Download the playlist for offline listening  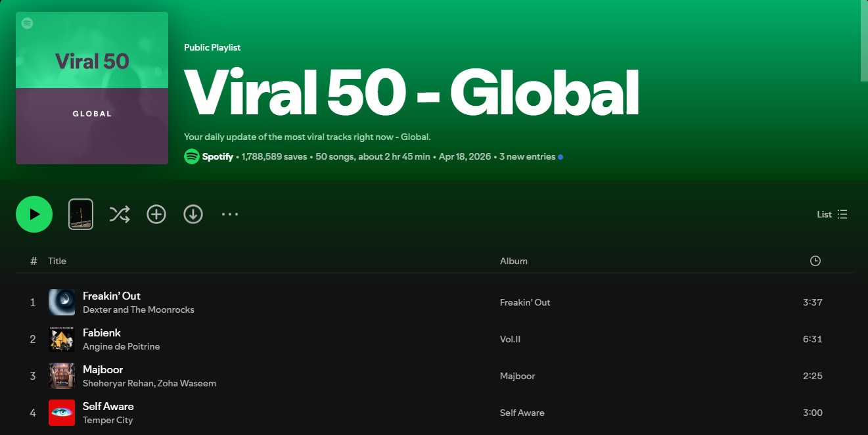193,214
